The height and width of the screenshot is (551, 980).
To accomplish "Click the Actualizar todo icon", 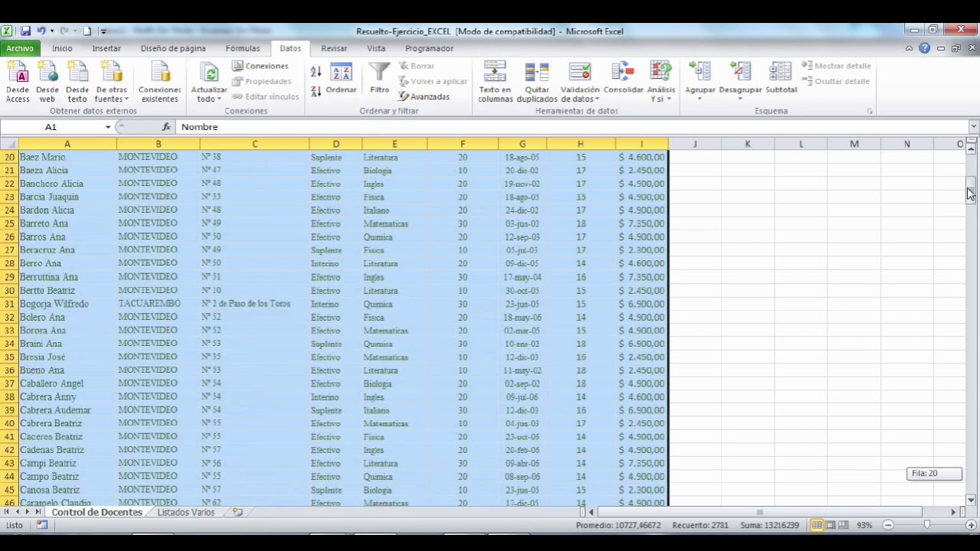I will point(209,73).
